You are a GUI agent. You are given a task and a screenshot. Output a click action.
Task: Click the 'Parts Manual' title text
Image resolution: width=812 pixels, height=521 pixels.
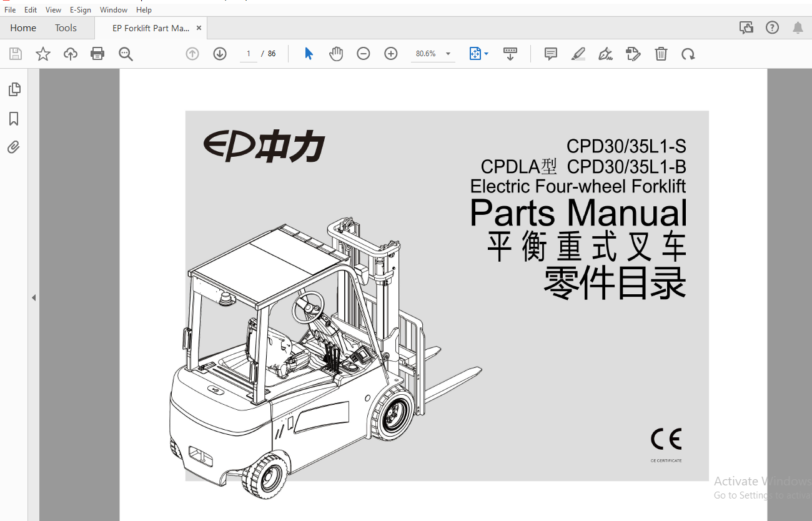point(578,212)
